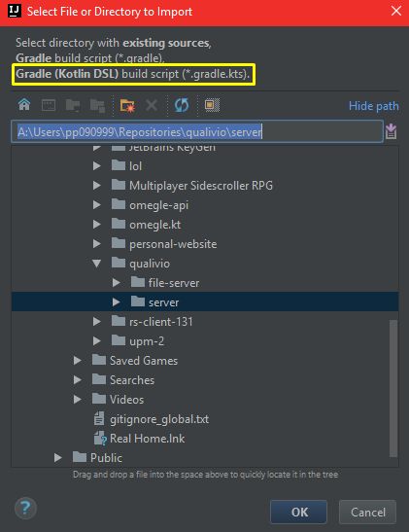Expand the personal-website folder

pos(97,243)
